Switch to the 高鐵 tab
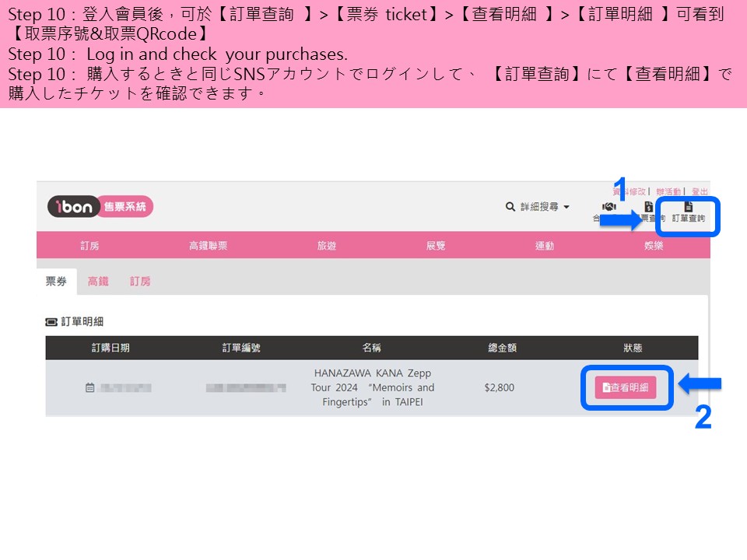Image resolution: width=747 pixels, height=560 pixels. click(98, 282)
